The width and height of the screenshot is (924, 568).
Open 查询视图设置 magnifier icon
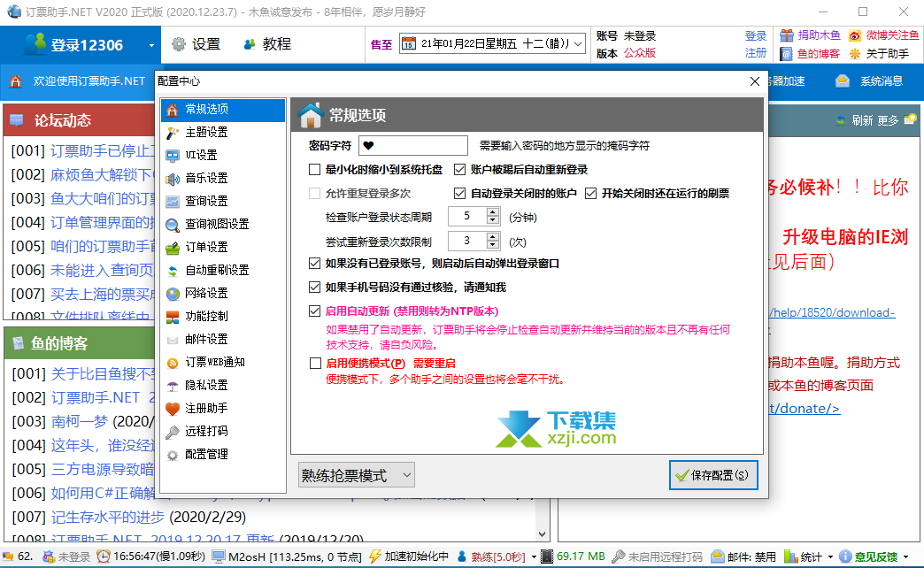(172, 225)
